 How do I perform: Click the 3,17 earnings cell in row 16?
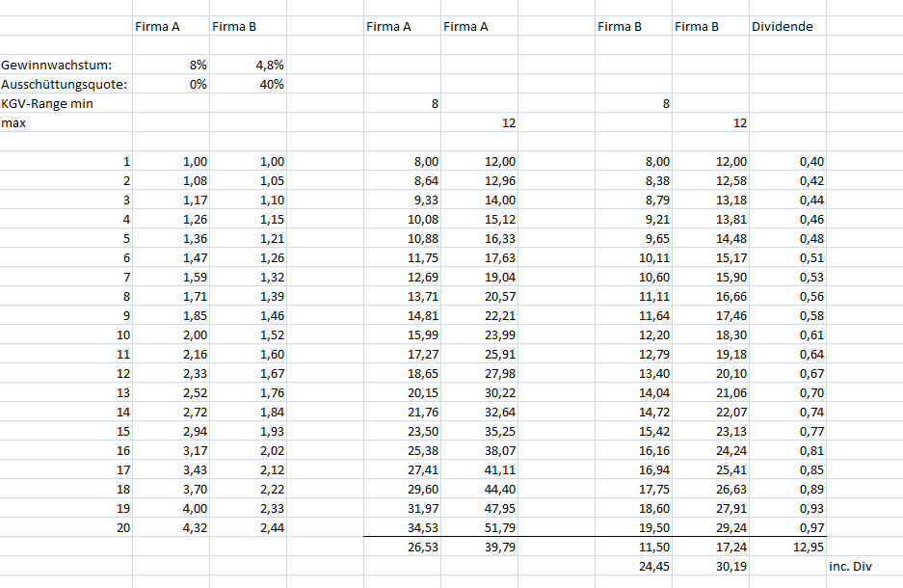171,450
